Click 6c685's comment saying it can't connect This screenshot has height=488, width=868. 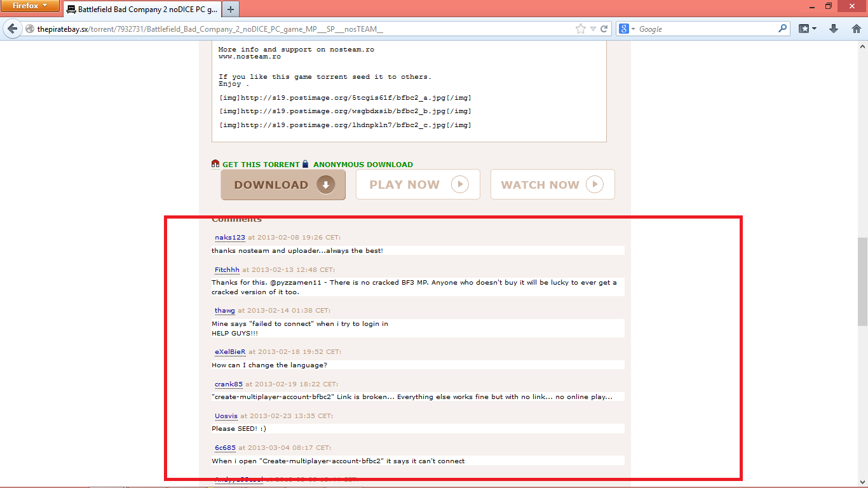[x=338, y=461]
